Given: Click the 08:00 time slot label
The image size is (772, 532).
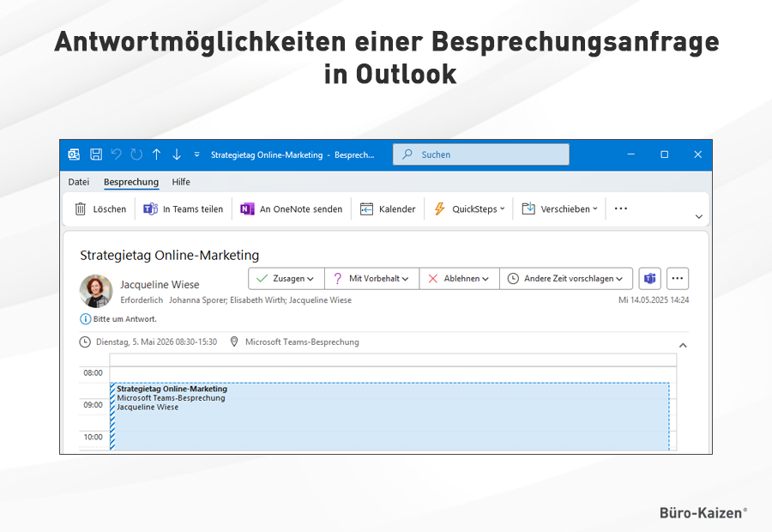Looking at the screenshot, I should tap(93, 373).
